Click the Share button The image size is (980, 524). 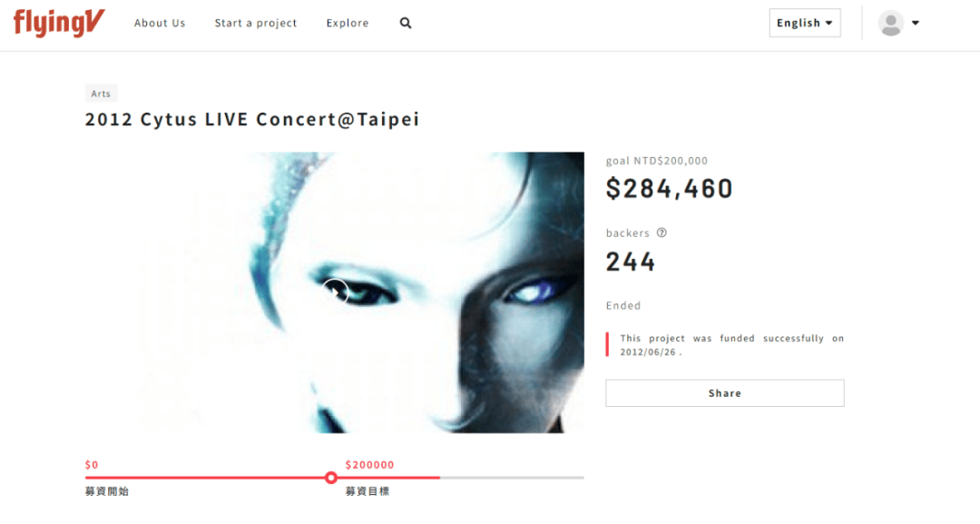pos(724,393)
